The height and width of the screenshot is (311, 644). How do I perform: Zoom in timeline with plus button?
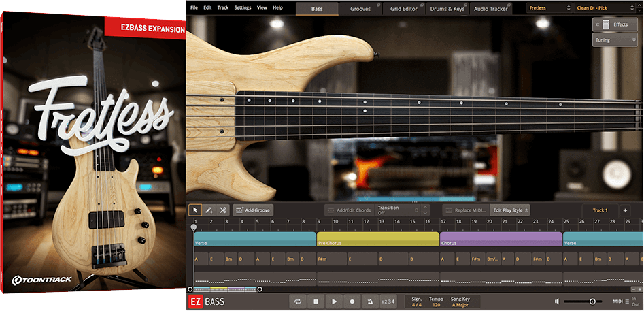point(639,289)
